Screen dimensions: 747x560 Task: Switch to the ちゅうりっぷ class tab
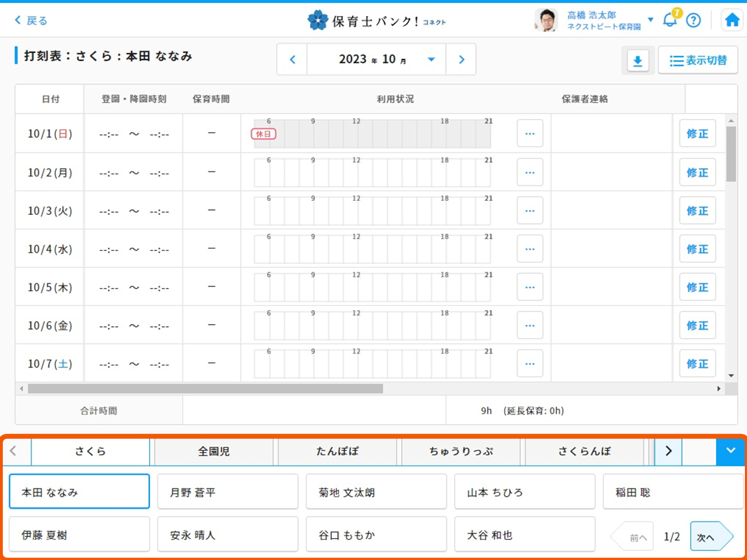point(461,451)
